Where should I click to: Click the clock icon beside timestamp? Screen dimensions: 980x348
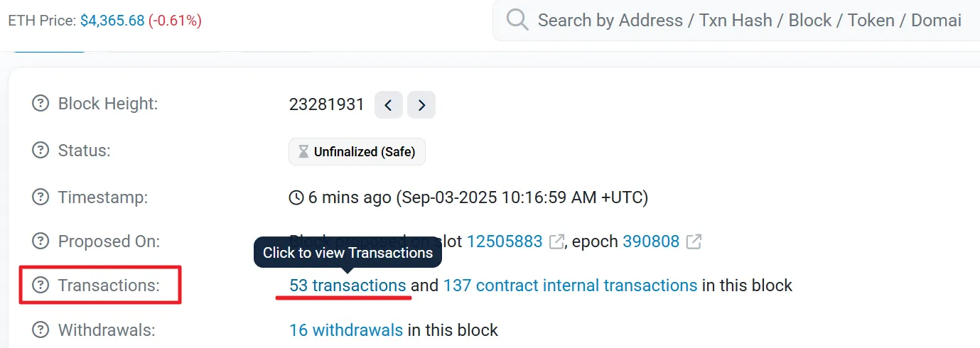coord(296,197)
